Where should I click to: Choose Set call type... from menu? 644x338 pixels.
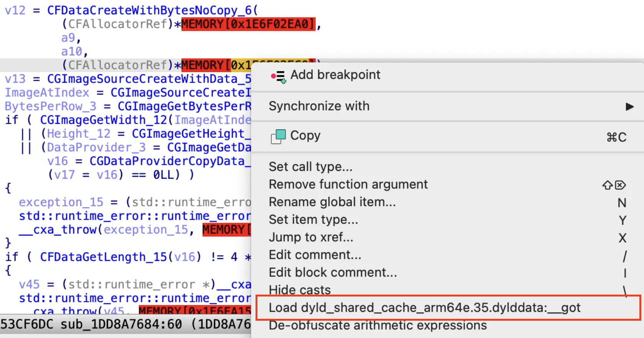310,167
